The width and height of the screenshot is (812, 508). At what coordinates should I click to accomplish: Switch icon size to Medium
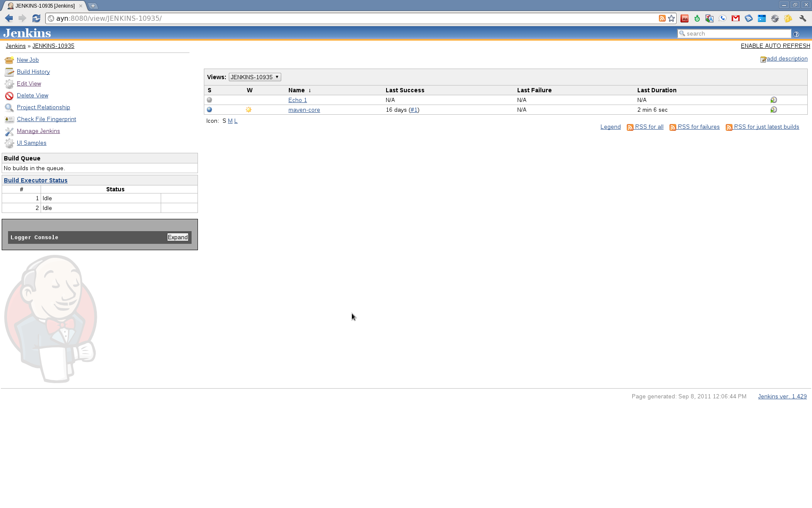pyautogui.click(x=230, y=121)
